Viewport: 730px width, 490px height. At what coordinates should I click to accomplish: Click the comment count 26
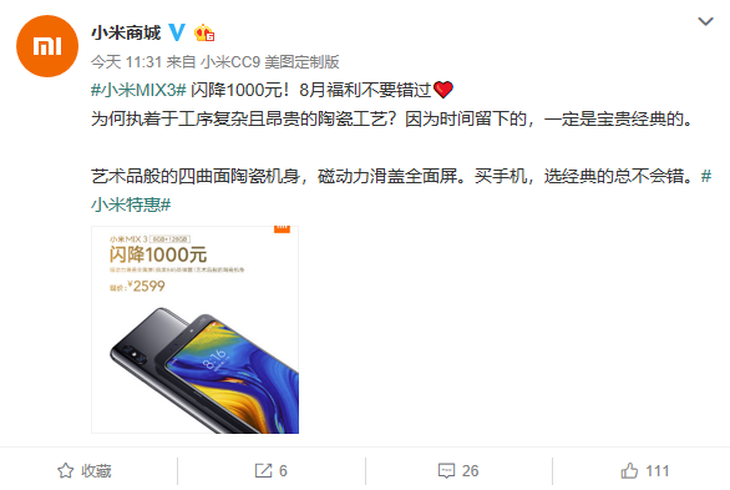pos(470,471)
